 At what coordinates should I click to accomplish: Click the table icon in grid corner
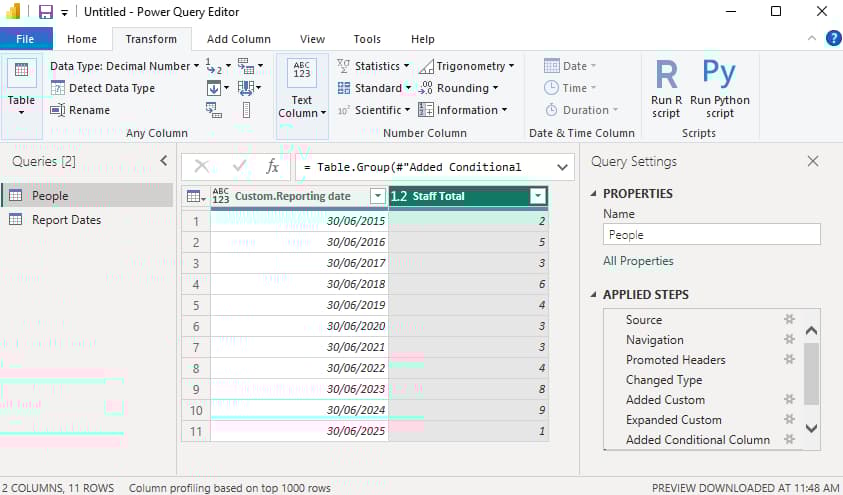tap(195, 197)
